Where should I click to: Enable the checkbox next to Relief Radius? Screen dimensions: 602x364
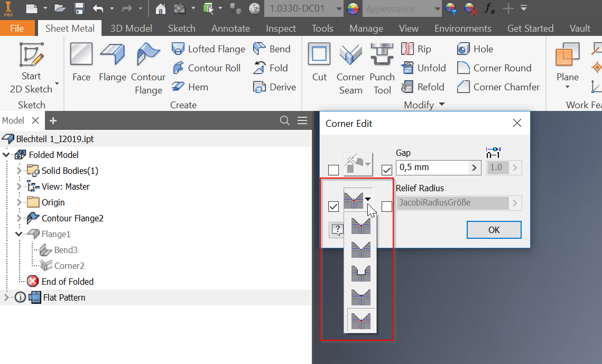coord(387,206)
